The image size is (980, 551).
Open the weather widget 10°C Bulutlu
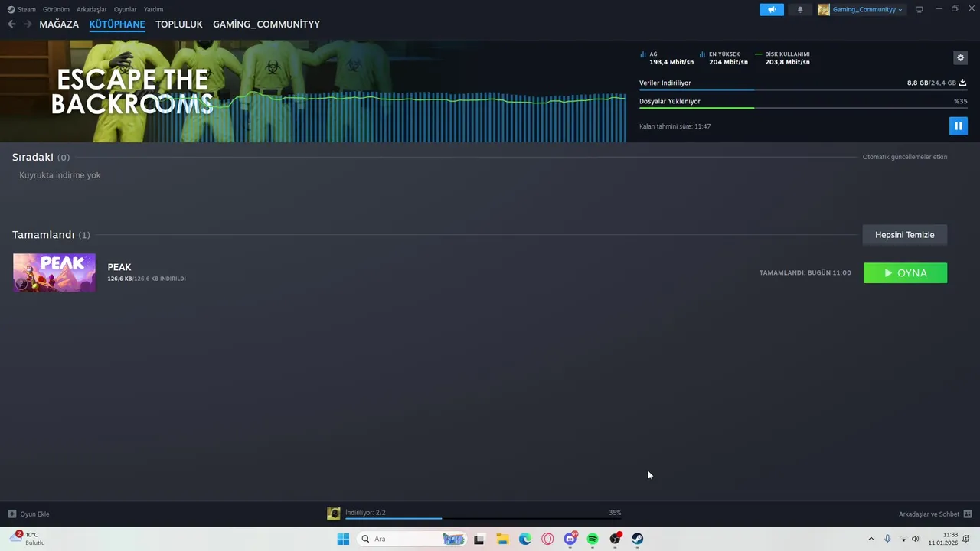(29, 539)
